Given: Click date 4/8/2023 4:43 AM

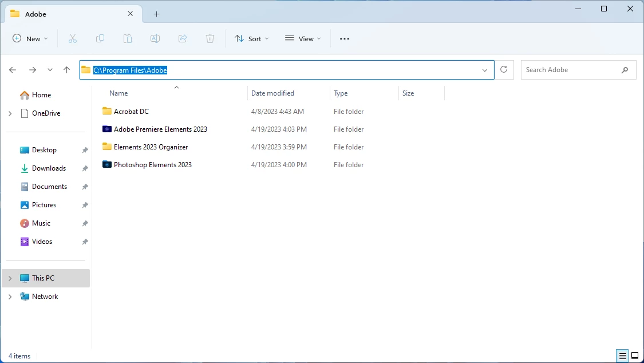Looking at the screenshot, I should (x=278, y=111).
